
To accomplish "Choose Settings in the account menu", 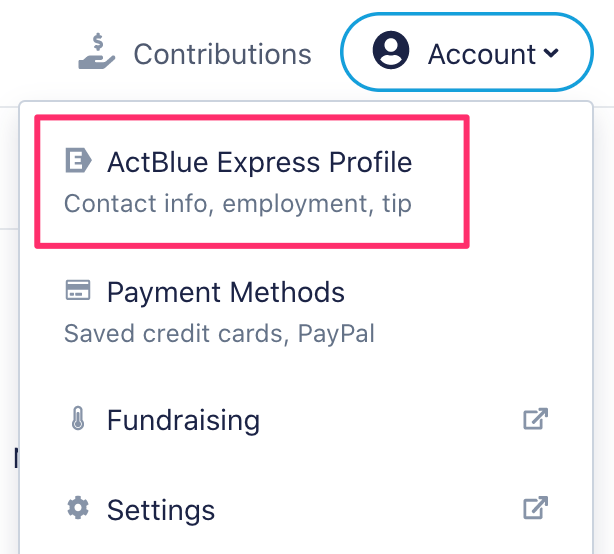I will 305,509.
